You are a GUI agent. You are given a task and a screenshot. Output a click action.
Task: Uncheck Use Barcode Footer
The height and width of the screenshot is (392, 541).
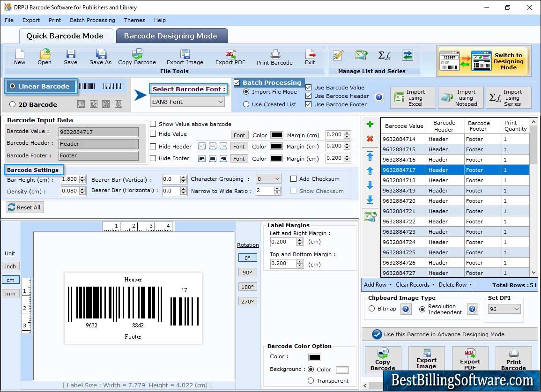(x=309, y=104)
